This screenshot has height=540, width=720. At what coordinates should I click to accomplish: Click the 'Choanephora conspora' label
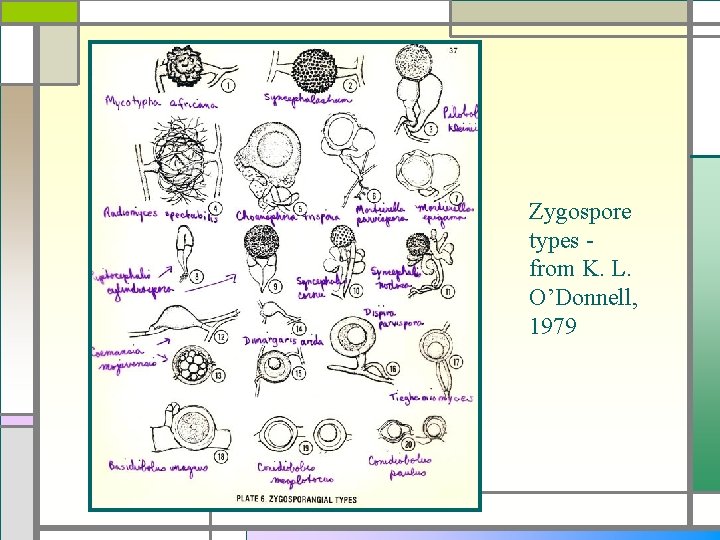coord(287,217)
